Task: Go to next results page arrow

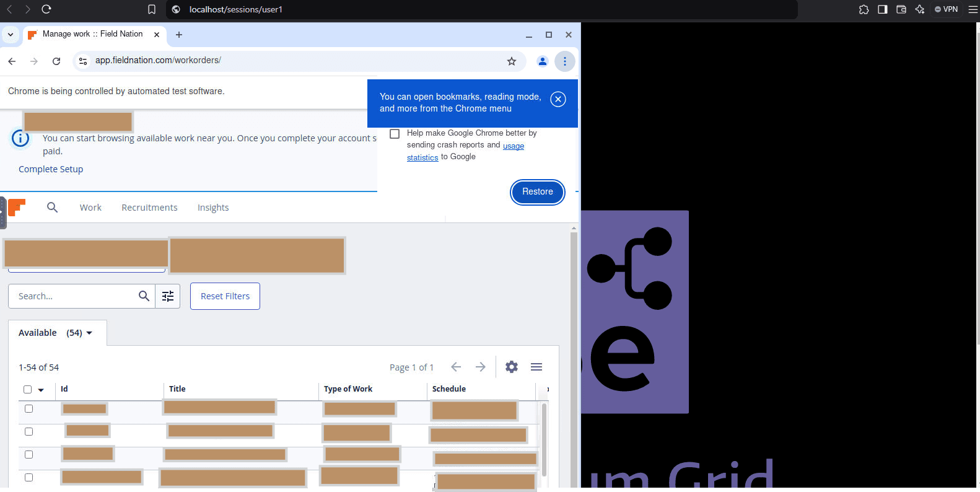Action: click(x=481, y=367)
